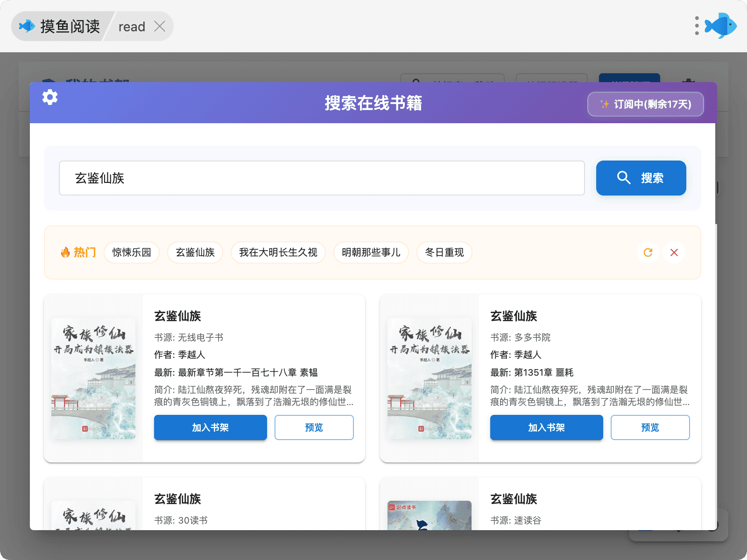Screen dimensions: 747x560
Task: Add the 多多书院 source book to bookshelf
Action: coord(546,427)
